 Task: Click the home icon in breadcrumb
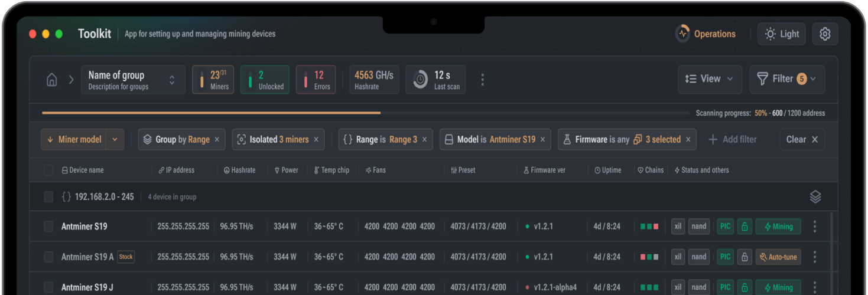pyautogui.click(x=52, y=80)
